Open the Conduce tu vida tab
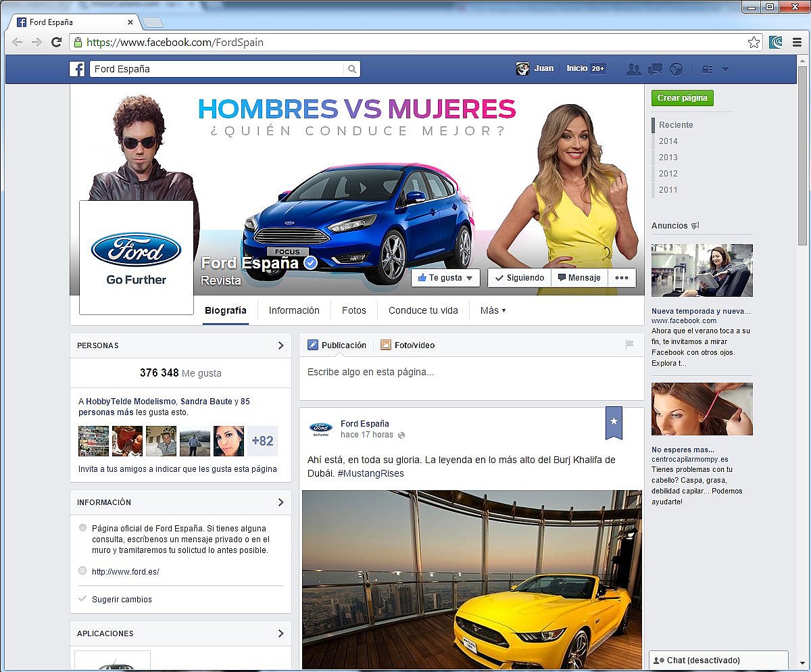Viewport: 811px width, 672px height. coord(423,310)
